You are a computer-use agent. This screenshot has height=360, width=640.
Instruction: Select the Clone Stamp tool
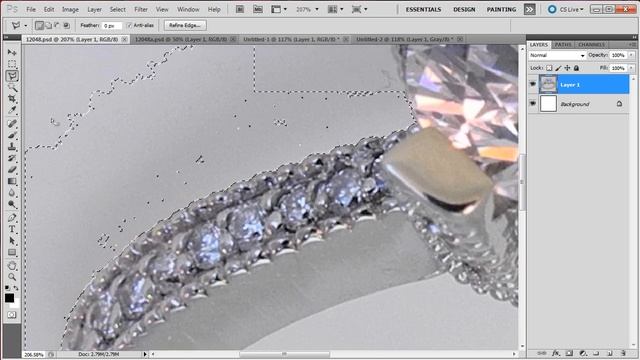click(12, 147)
